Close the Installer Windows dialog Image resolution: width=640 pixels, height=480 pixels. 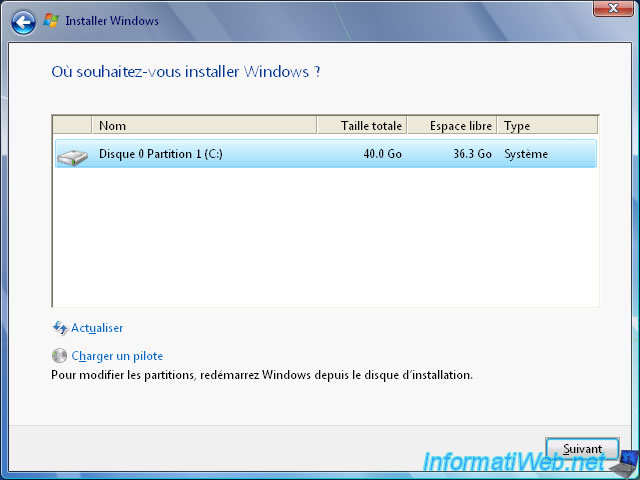[x=613, y=8]
